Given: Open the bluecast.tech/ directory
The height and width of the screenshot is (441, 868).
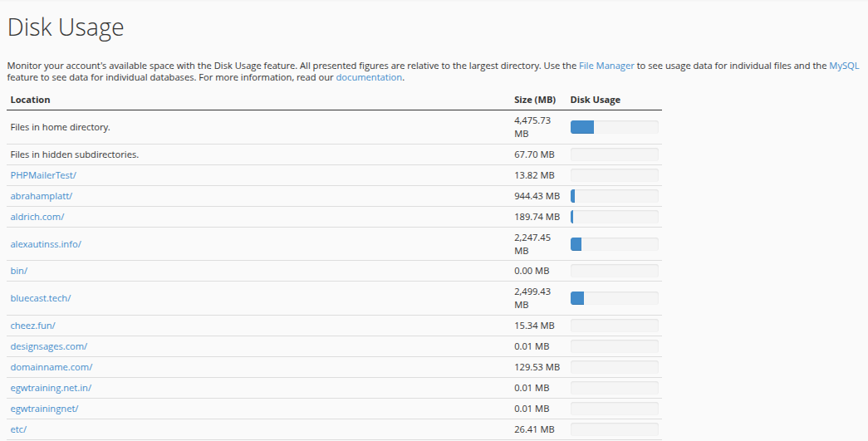Looking at the screenshot, I should click(x=41, y=297).
